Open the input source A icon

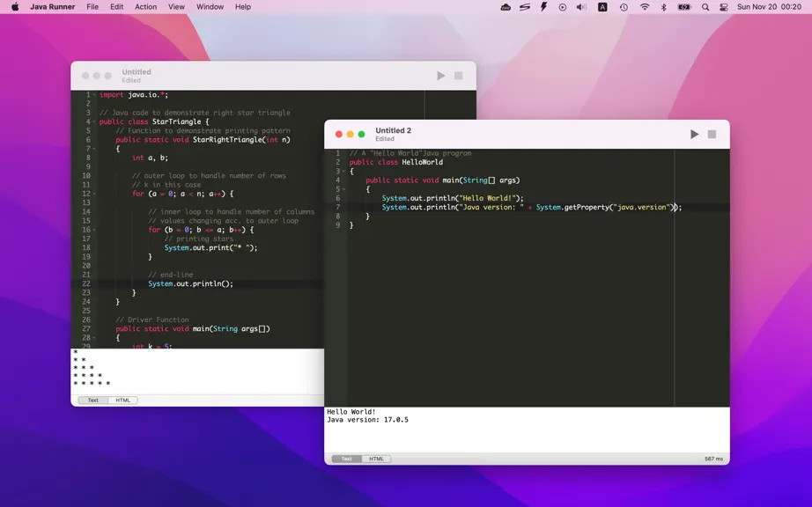[x=602, y=7]
